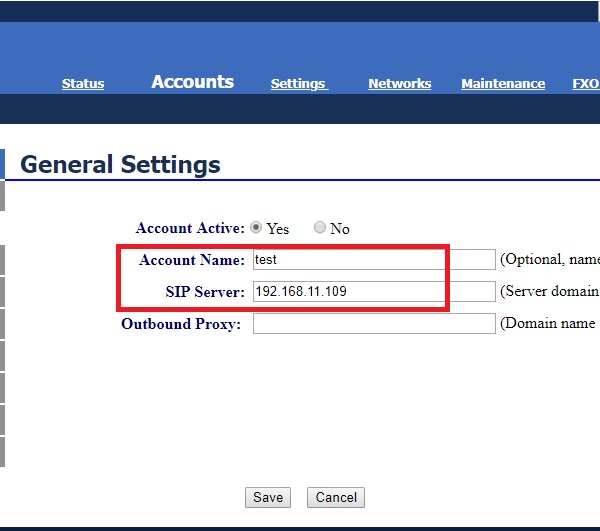The image size is (600, 531).
Task: Open the FXO tab
Action: [x=585, y=84]
